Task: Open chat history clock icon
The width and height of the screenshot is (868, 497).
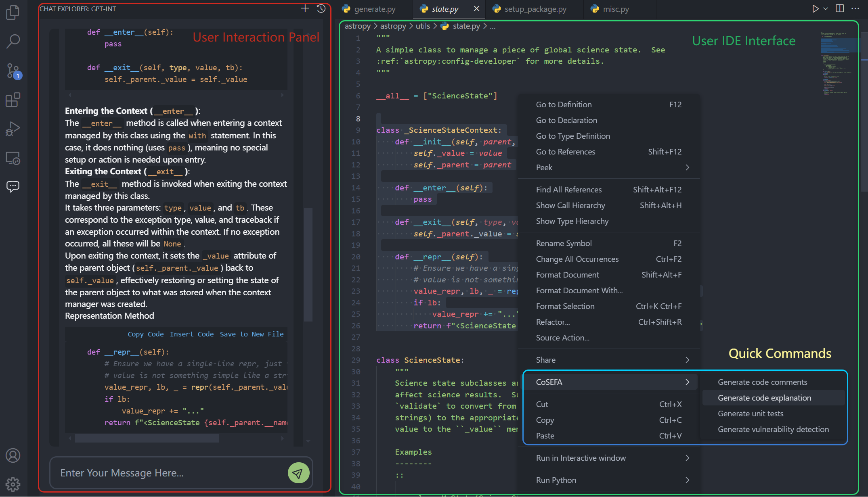Action: 321,8
